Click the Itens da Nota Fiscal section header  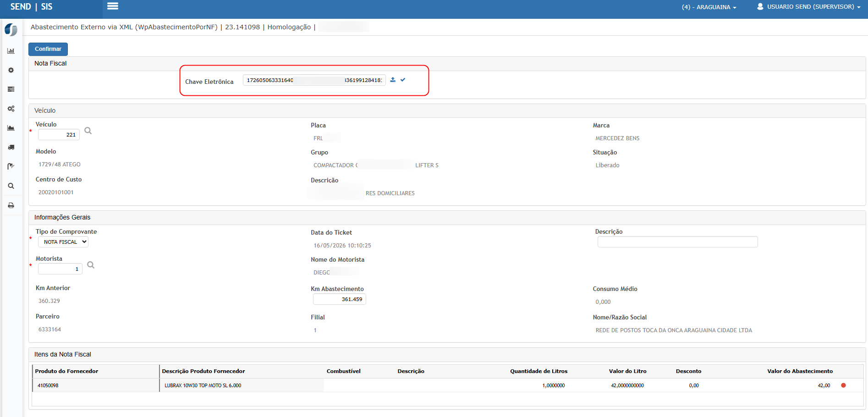pyautogui.click(x=447, y=355)
